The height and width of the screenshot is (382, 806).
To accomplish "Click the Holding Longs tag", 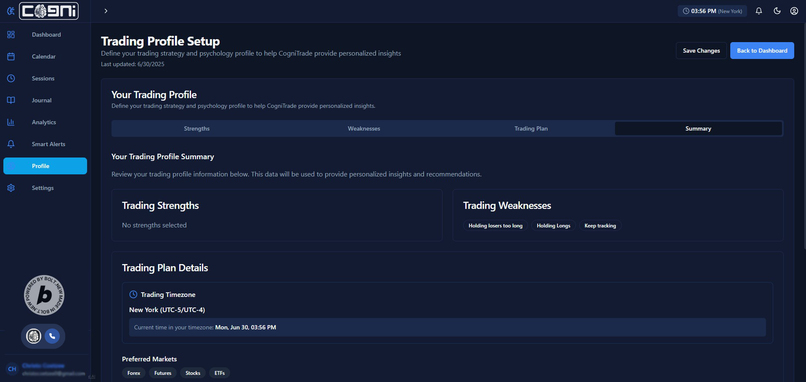I will (x=554, y=226).
